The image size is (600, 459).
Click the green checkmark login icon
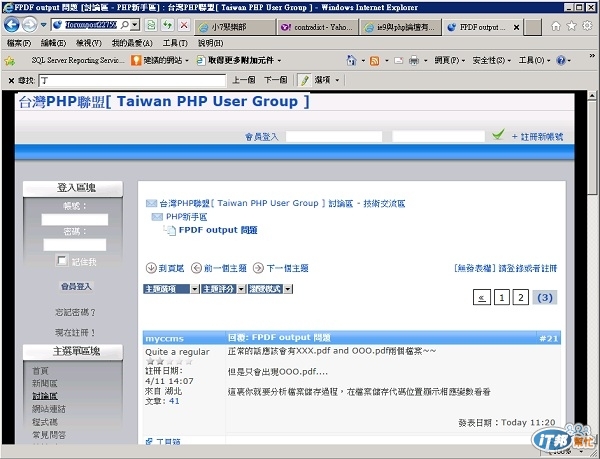point(498,134)
